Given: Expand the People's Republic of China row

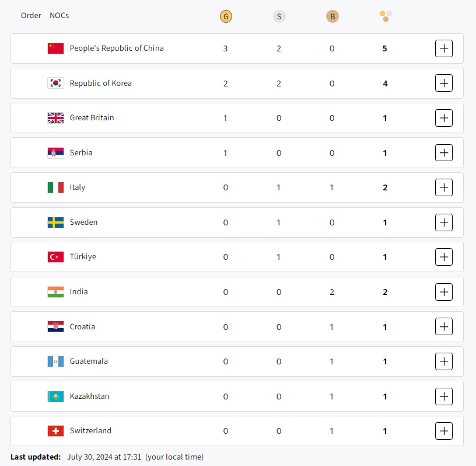Looking at the screenshot, I should pyautogui.click(x=444, y=48).
